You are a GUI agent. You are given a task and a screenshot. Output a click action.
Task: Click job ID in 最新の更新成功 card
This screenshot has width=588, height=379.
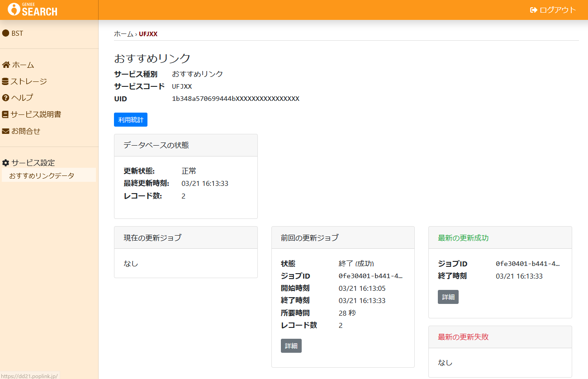[x=528, y=264]
